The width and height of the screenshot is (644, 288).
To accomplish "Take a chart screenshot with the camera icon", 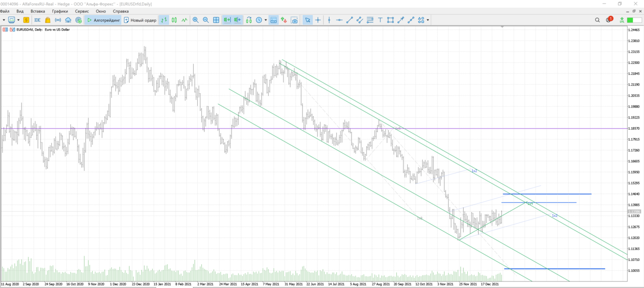I will (294, 20).
